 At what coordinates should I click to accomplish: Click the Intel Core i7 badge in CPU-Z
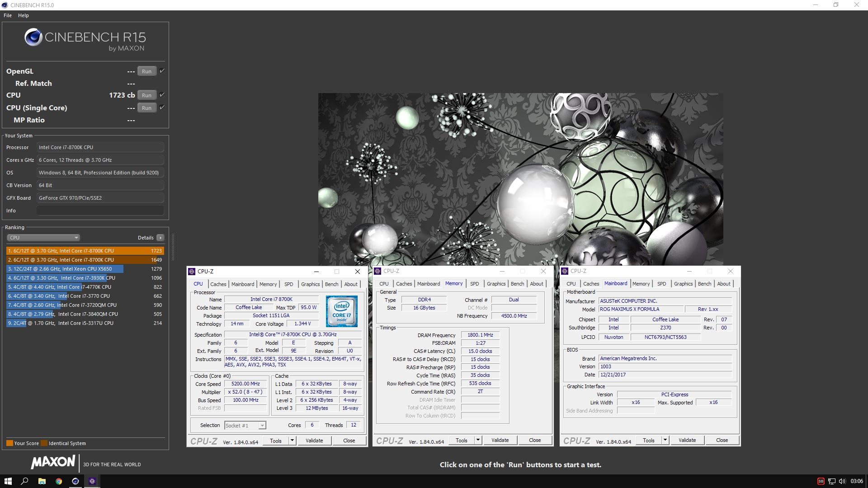[342, 311]
